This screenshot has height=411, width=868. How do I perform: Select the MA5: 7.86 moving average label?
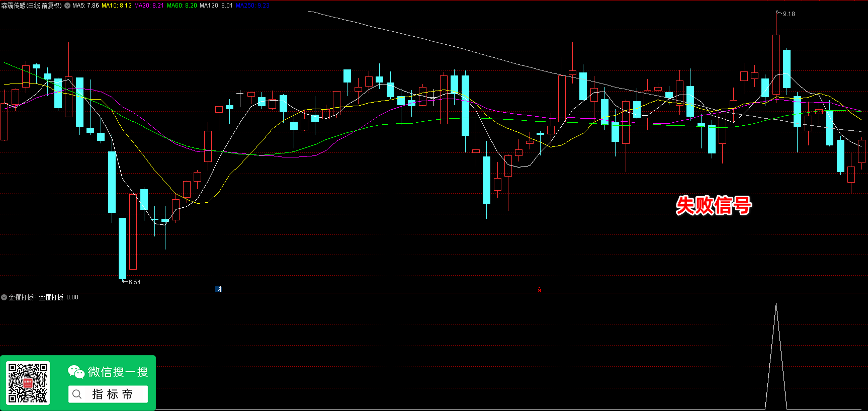(85, 6)
